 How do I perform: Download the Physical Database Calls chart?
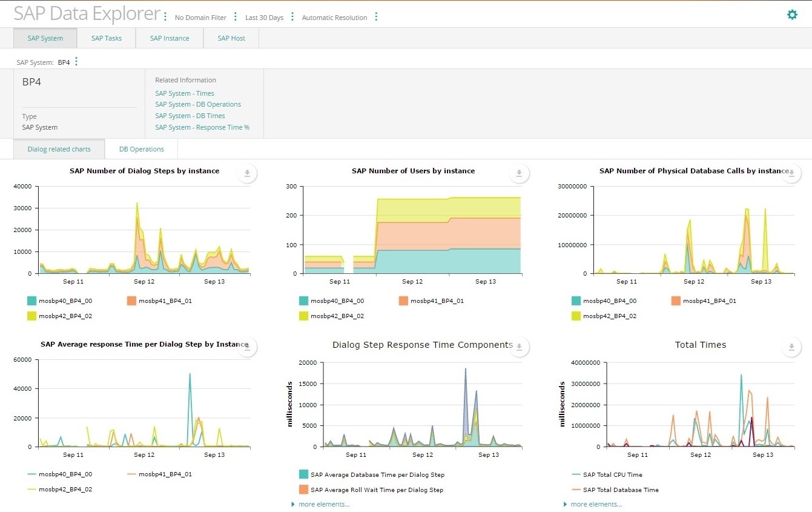791,173
